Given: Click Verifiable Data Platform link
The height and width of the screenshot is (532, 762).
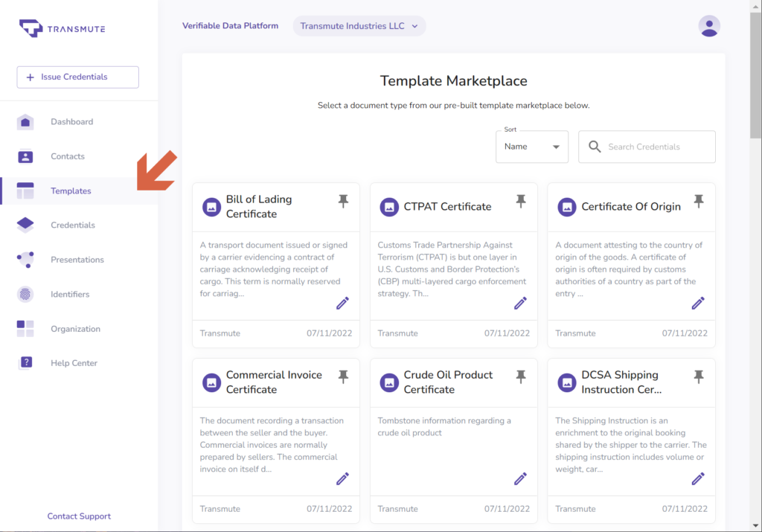Looking at the screenshot, I should tap(231, 26).
